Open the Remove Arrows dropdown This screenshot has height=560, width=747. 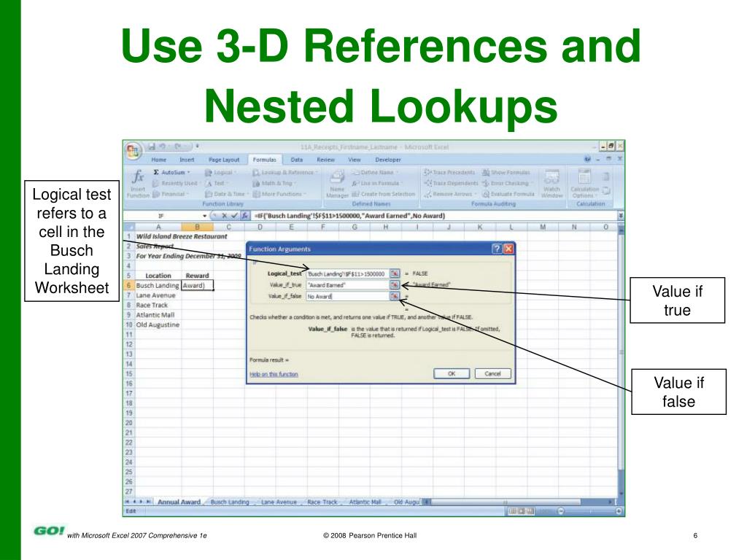450,194
